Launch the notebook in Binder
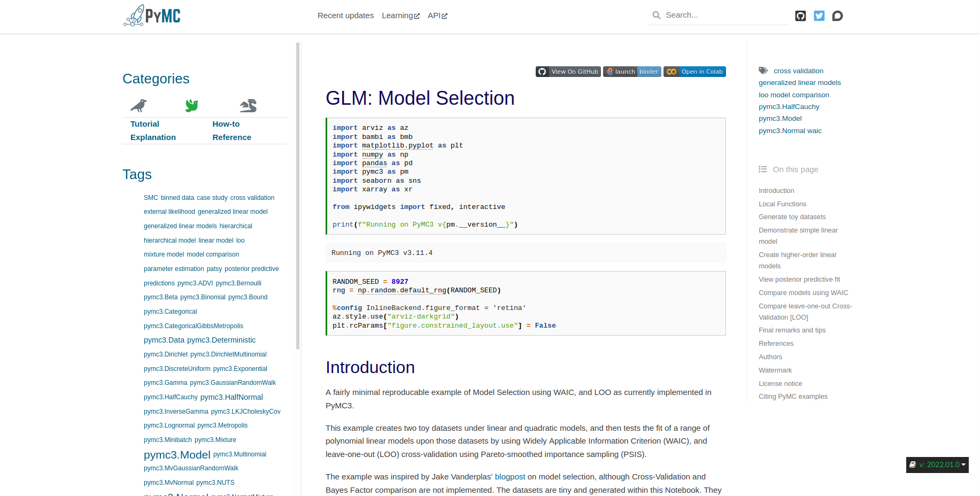The image size is (980, 496). tap(632, 72)
